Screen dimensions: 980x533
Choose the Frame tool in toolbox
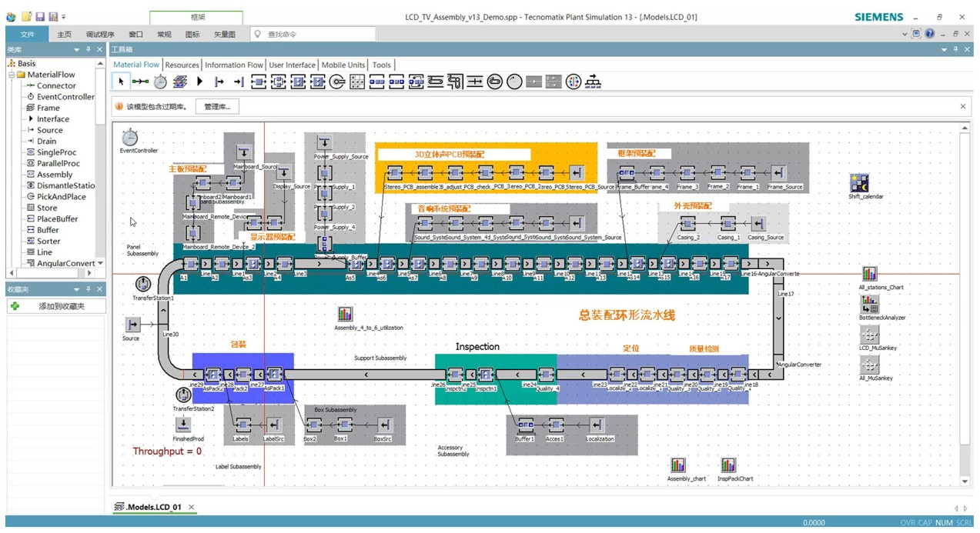180,82
